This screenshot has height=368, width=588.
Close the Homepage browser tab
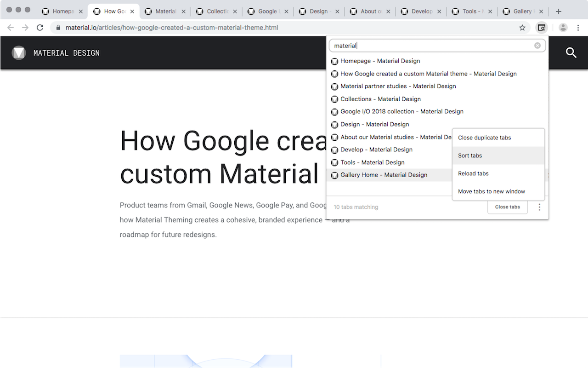pyautogui.click(x=81, y=11)
